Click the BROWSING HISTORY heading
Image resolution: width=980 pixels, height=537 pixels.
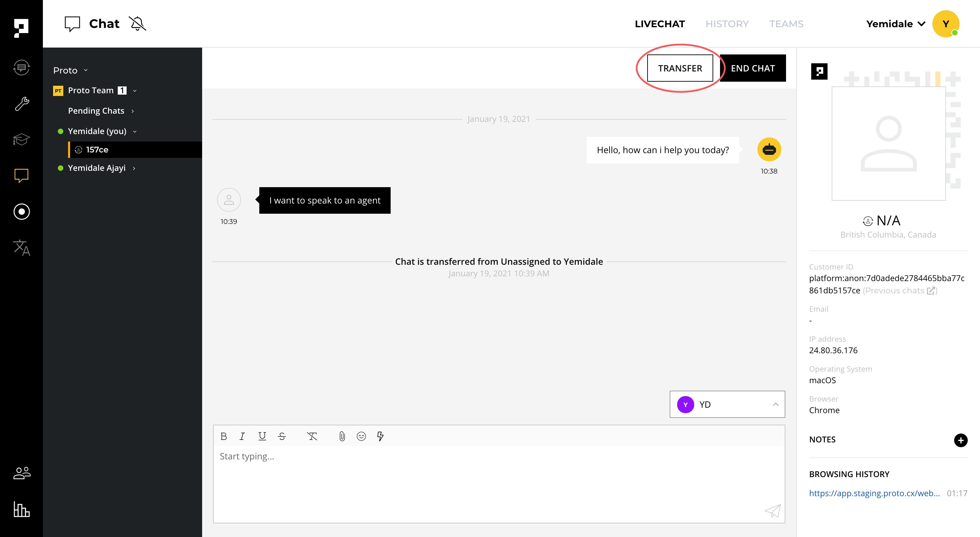pos(849,474)
